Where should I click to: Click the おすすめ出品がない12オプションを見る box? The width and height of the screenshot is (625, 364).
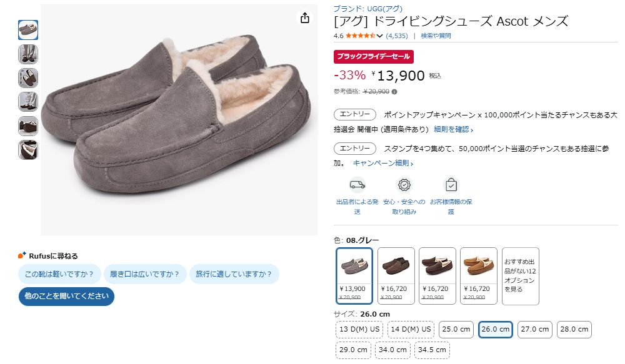521,276
